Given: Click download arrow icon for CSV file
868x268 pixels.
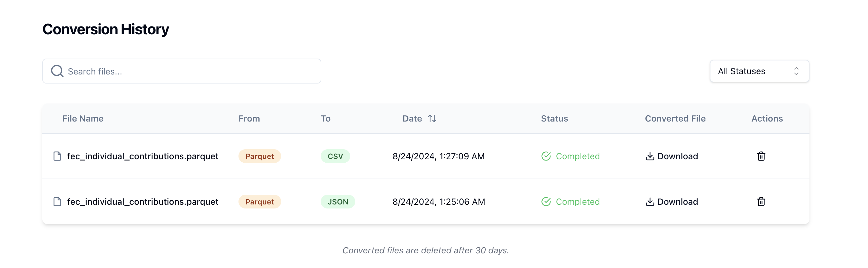Looking at the screenshot, I should tap(650, 156).
